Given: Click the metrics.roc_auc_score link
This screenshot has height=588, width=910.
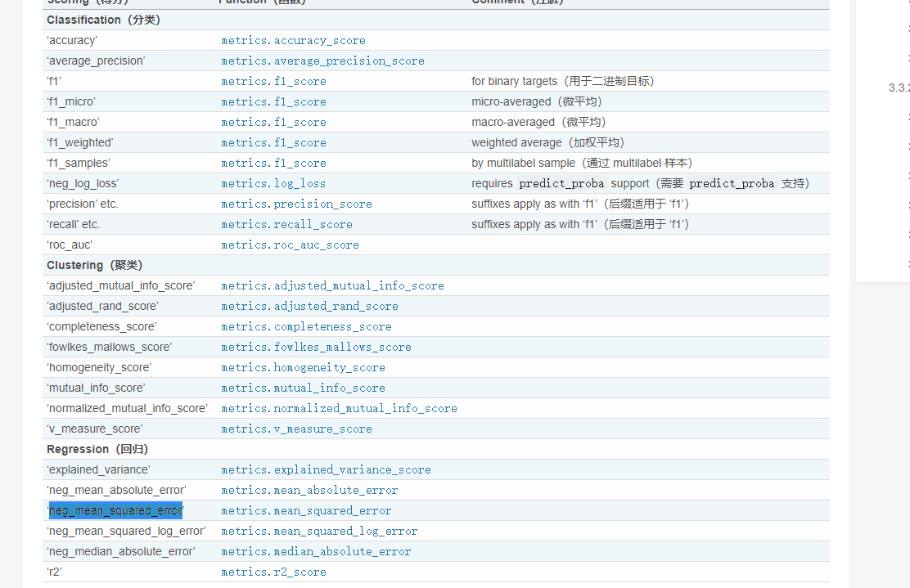Looking at the screenshot, I should [x=290, y=245].
